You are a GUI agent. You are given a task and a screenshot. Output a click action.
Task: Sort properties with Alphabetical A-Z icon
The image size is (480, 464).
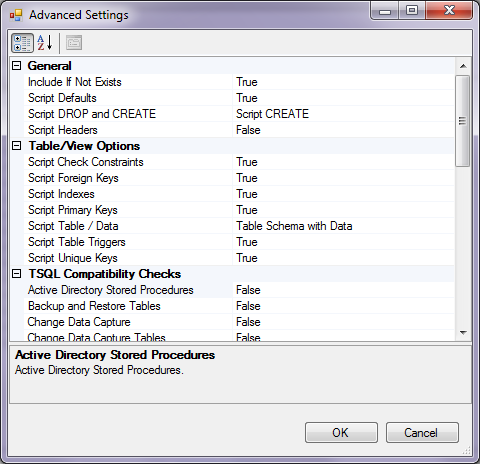pos(45,43)
